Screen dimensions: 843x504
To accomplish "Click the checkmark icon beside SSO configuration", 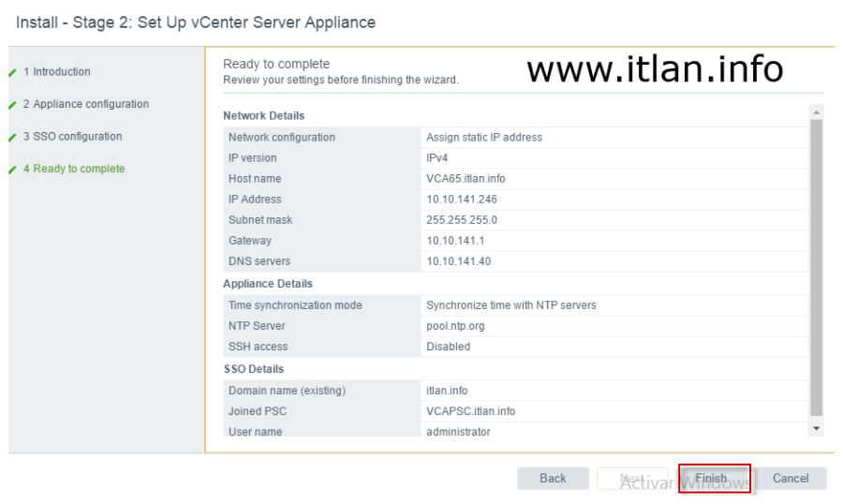I will 13,138.
